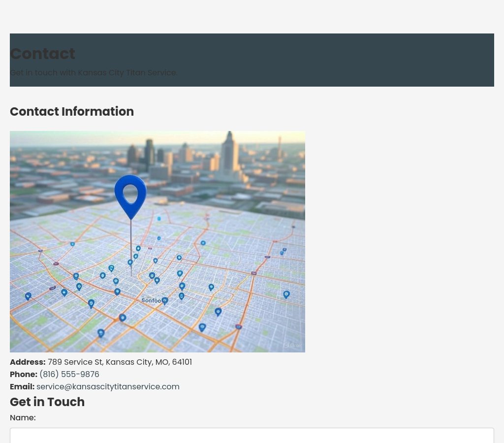The width and height of the screenshot is (504, 443).
Task: Select the Get in Touch heading
Action: (47, 402)
